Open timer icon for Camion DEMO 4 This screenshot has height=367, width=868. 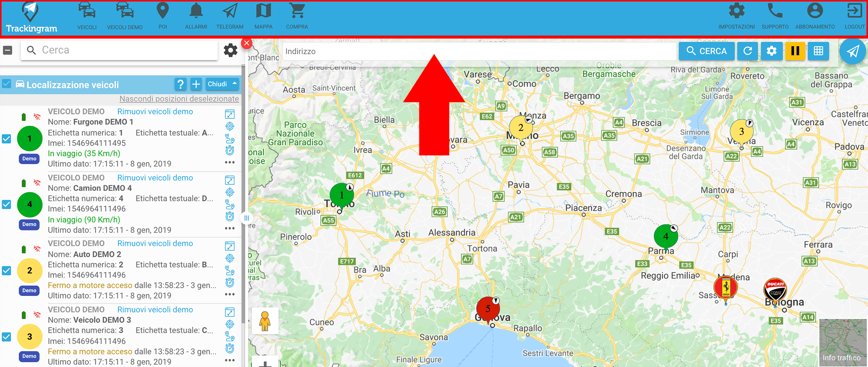click(230, 217)
